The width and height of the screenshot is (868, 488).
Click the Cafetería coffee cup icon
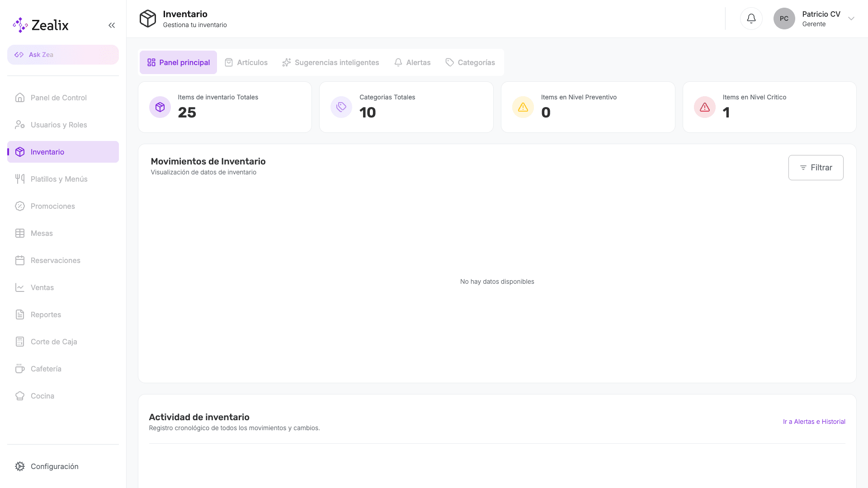coord(20,369)
